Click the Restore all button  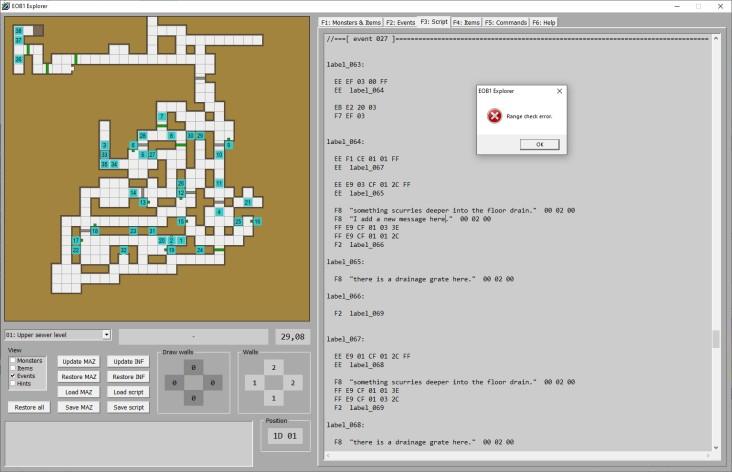(28, 407)
